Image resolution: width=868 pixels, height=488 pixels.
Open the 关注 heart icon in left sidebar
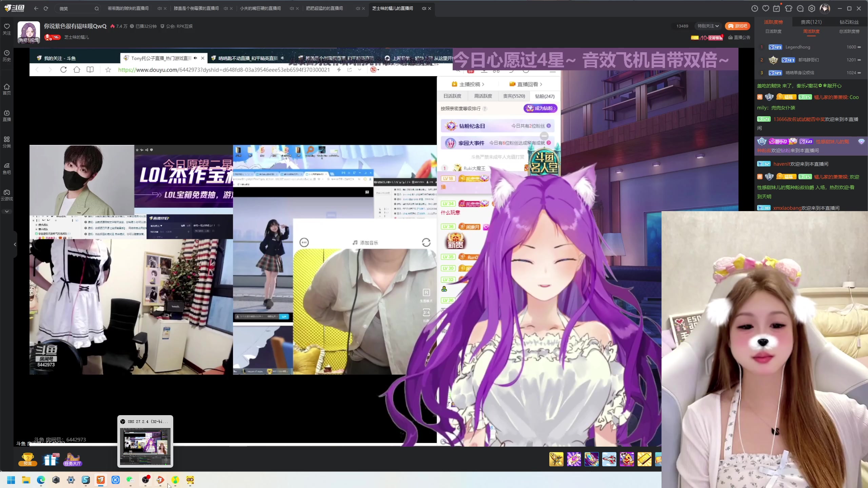7,29
